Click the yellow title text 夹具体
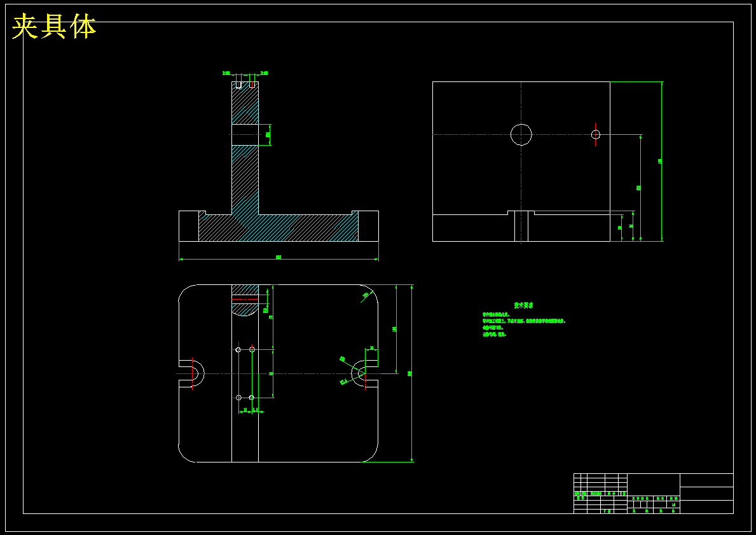This screenshot has height=535, width=756. tap(54, 27)
